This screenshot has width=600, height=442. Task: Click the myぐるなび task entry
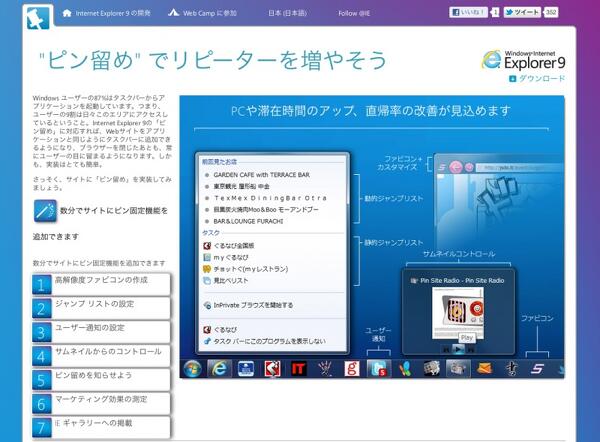coord(226,257)
